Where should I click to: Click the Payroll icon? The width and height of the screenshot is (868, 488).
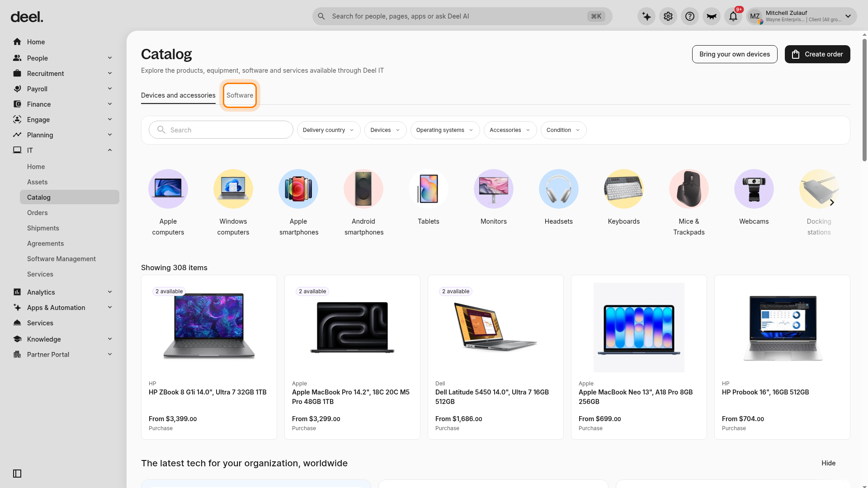click(x=17, y=89)
